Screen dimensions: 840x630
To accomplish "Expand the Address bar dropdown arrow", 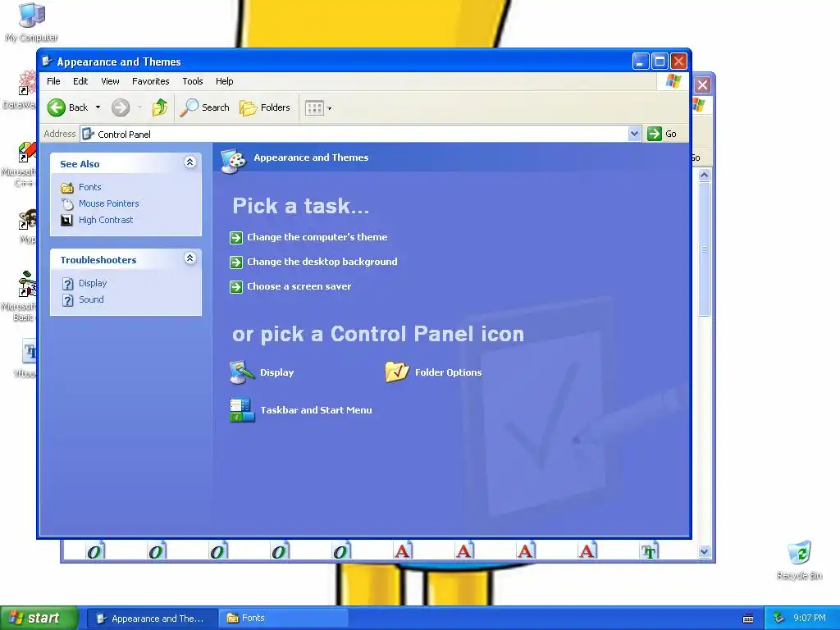I will 634,134.
